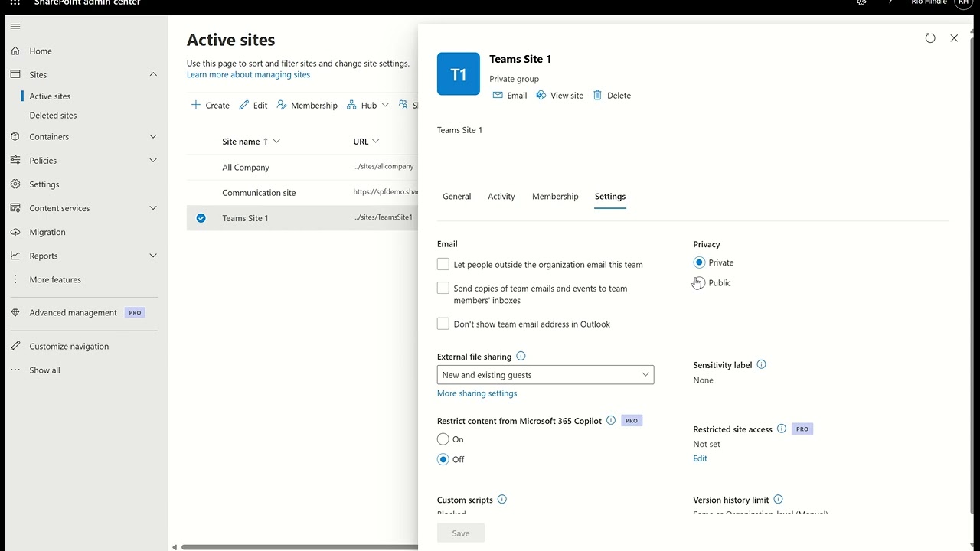This screenshot has height=551, width=980.
Task: Click the Reports chart icon
Action: (x=15, y=256)
